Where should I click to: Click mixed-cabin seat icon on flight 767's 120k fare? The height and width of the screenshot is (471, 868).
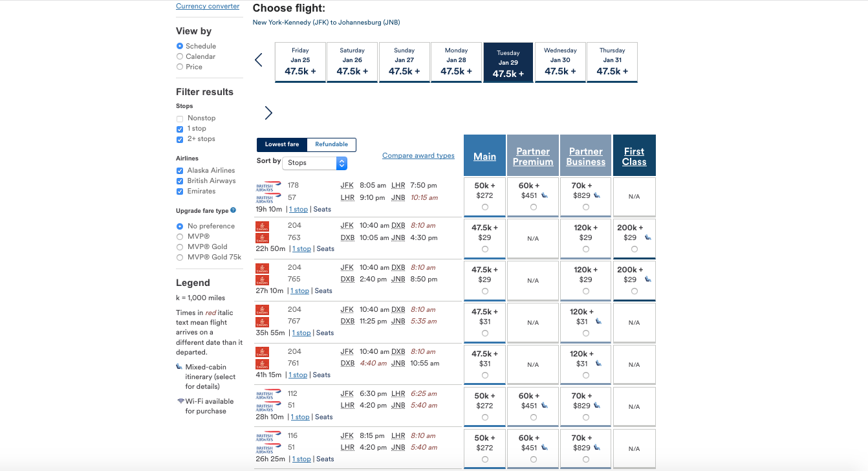pos(598,322)
